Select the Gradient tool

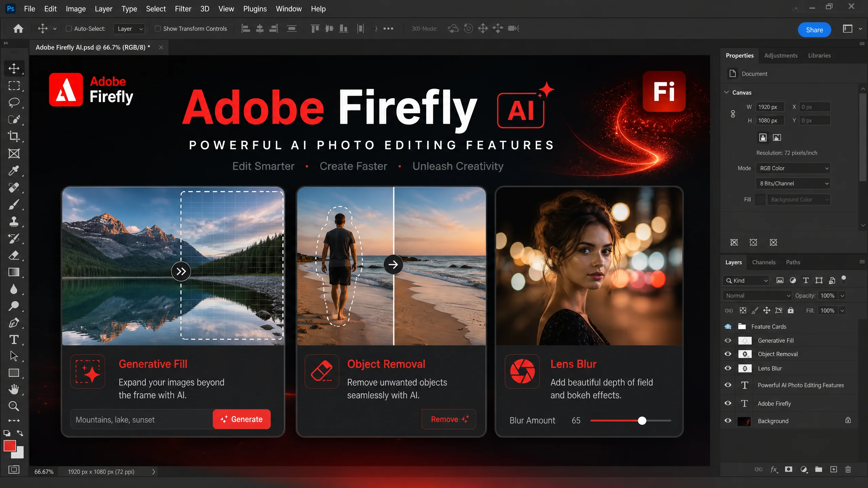tap(14, 272)
